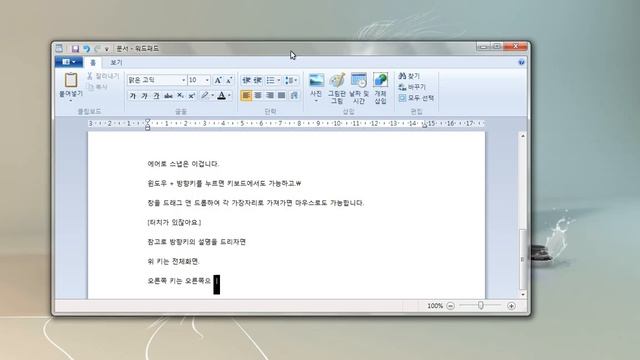
Task: Click the 붙여넣기 (Paste) clipboard icon
Action: click(x=71, y=80)
